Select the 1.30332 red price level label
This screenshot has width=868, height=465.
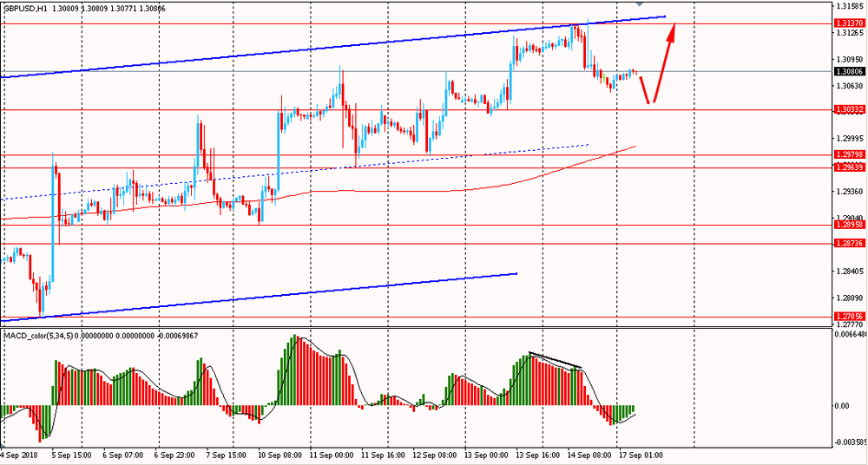click(x=848, y=110)
